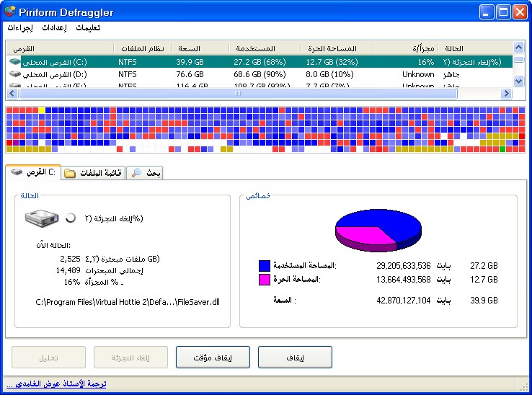
Task: Sort by القرص column header
Action: pos(60,48)
